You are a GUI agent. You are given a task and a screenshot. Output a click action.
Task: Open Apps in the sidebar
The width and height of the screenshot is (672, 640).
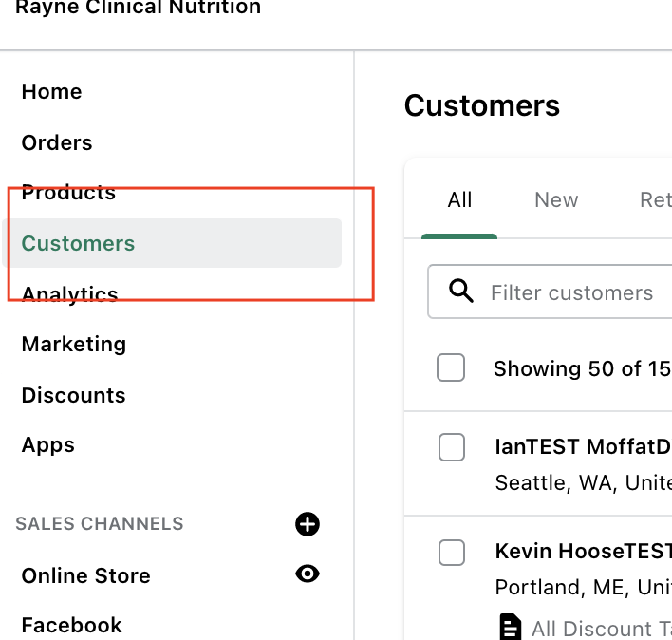click(47, 445)
